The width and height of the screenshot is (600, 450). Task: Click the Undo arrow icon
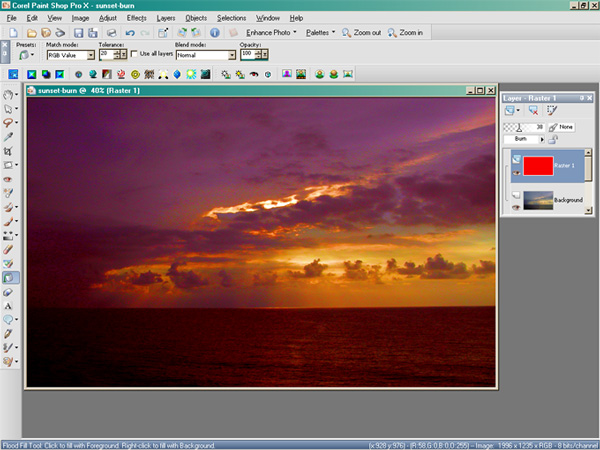click(x=130, y=33)
